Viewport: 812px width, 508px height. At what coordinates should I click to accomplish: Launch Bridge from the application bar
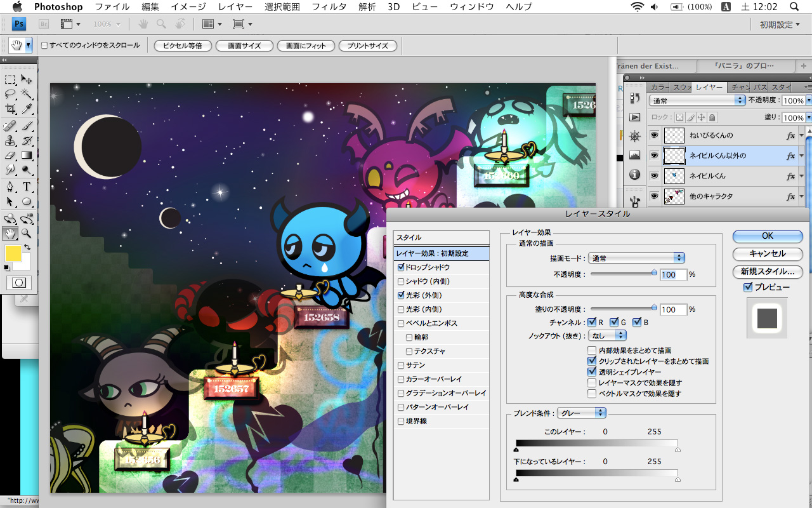(44, 24)
